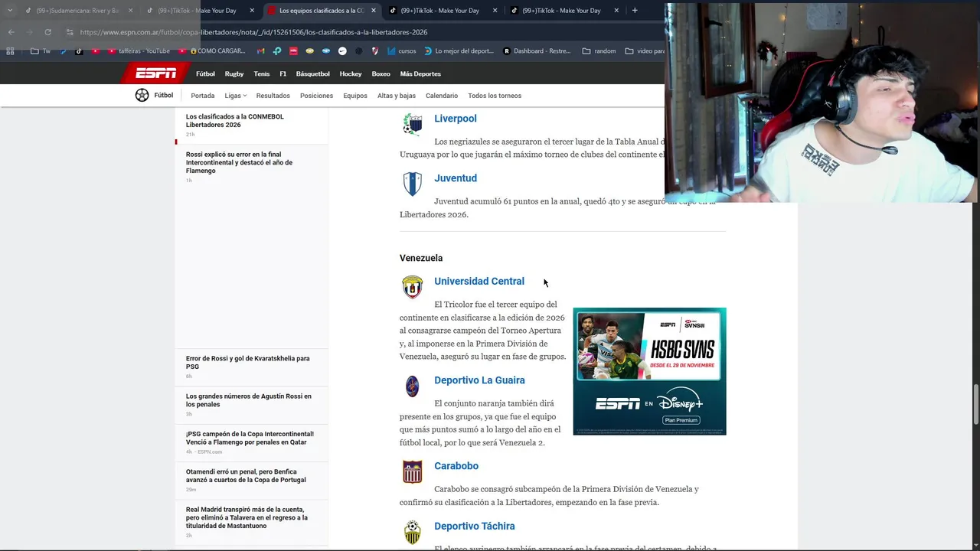Click the Deportivo La Guaira crest
Screen dimensions: 980x551
coord(413,386)
